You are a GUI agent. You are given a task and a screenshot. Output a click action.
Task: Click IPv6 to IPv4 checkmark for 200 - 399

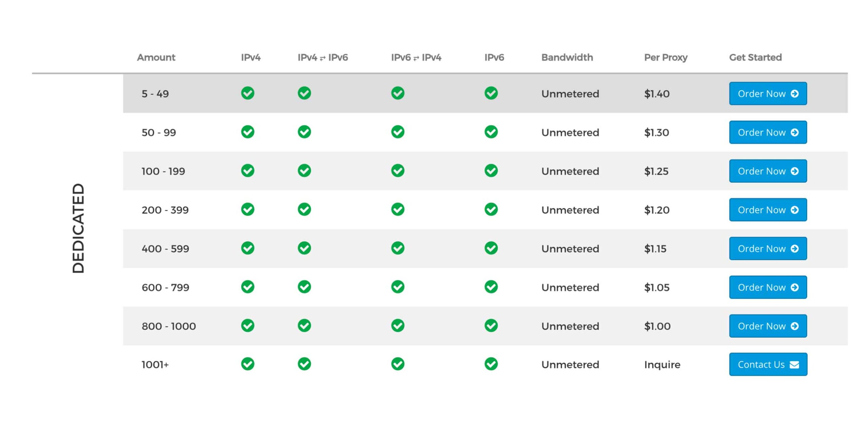tap(397, 209)
